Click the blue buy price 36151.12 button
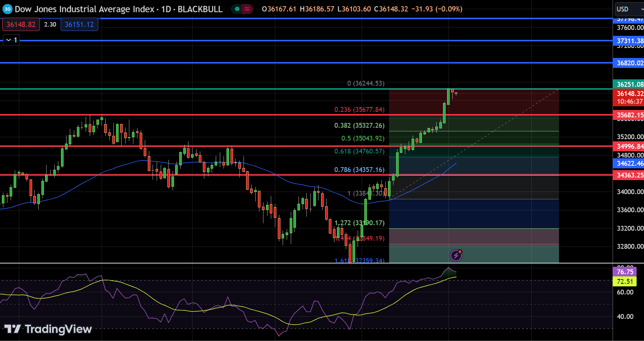The width and height of the screenshot is (644, 341). point(79,24)
